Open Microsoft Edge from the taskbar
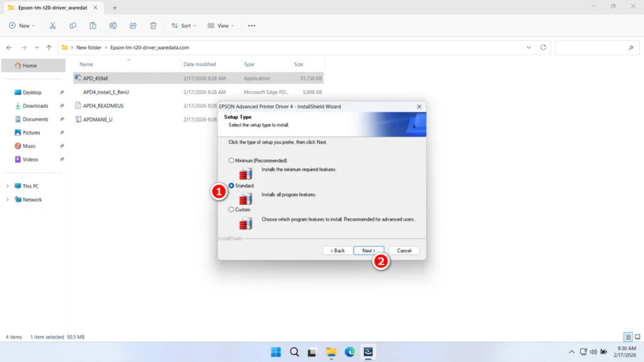This screenshot has width=644, height=362. pyautogui.click(x=350, y=352)
